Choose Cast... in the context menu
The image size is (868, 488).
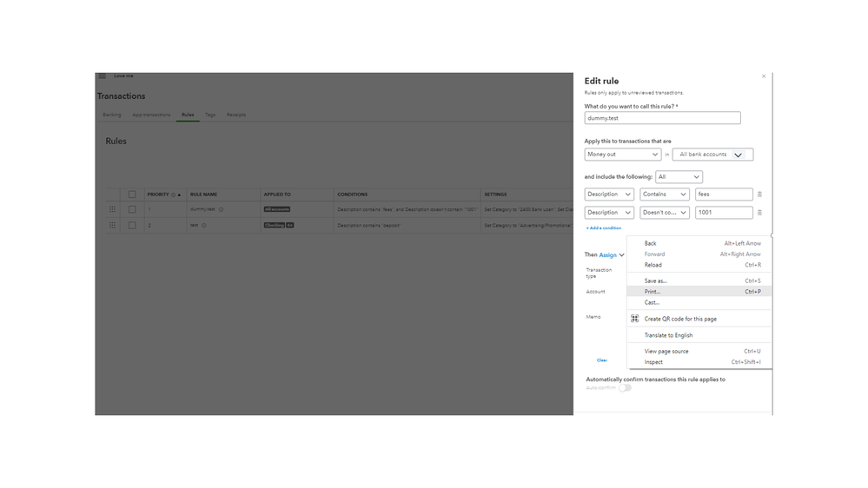(699, 303)
